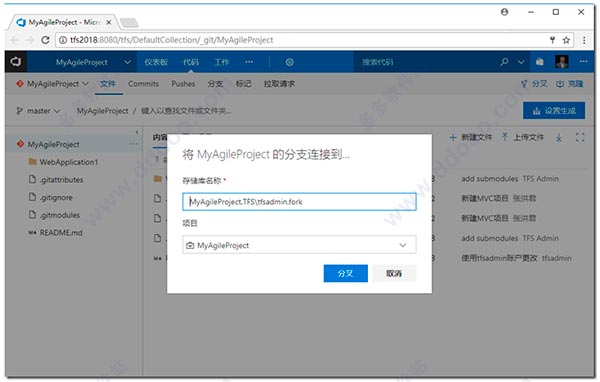Bookmark the page with star icon

tap(567, 40)
